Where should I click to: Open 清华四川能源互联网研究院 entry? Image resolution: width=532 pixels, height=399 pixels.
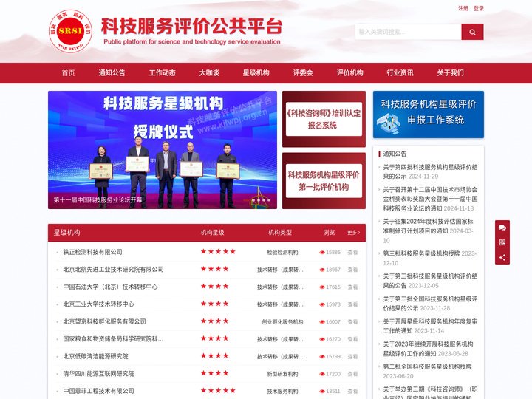pyautogui.click(x=98, y=374)
